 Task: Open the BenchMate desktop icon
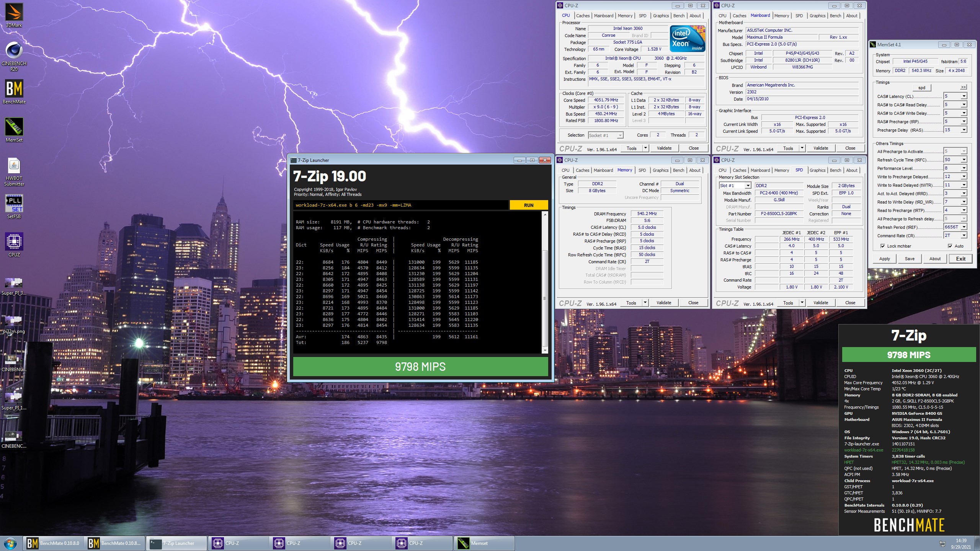coord(14,92)
